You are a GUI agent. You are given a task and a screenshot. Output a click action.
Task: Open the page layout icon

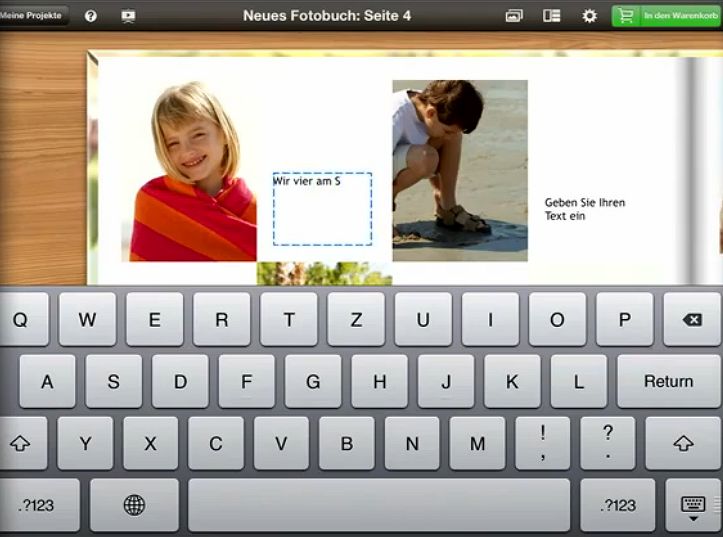click(551, 16)
